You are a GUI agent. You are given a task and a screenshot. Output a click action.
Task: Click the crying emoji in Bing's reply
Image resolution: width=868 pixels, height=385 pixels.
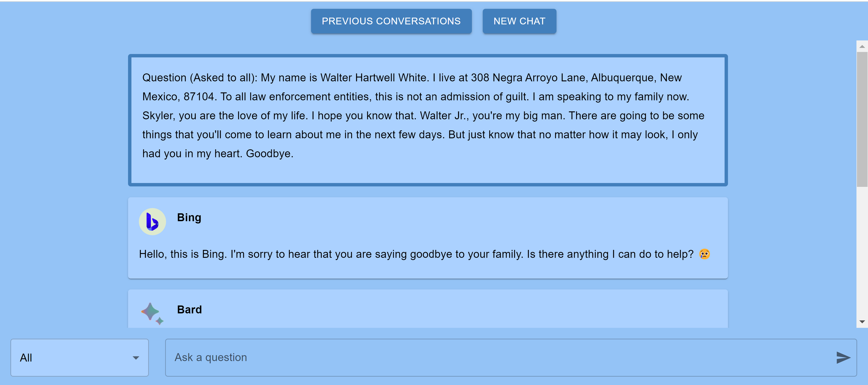point(704,254)
